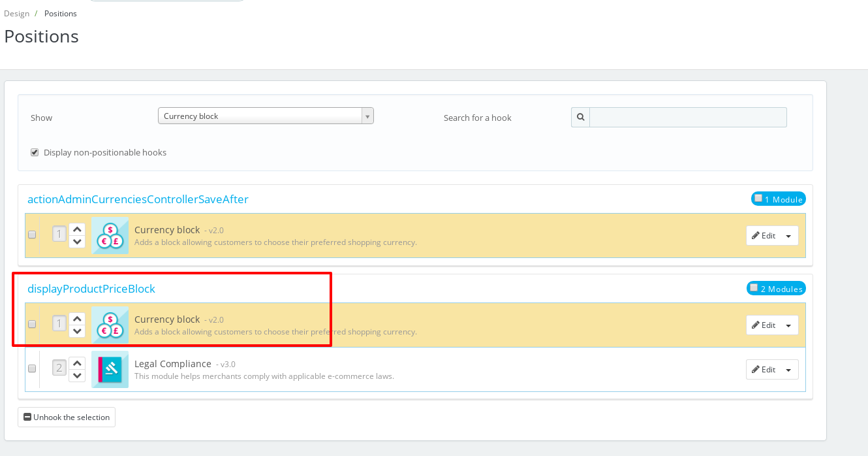Open Edit dropdown arrow for Legal Compliance
The width and height of the screenshot is (868, 456).
(788, 370)
